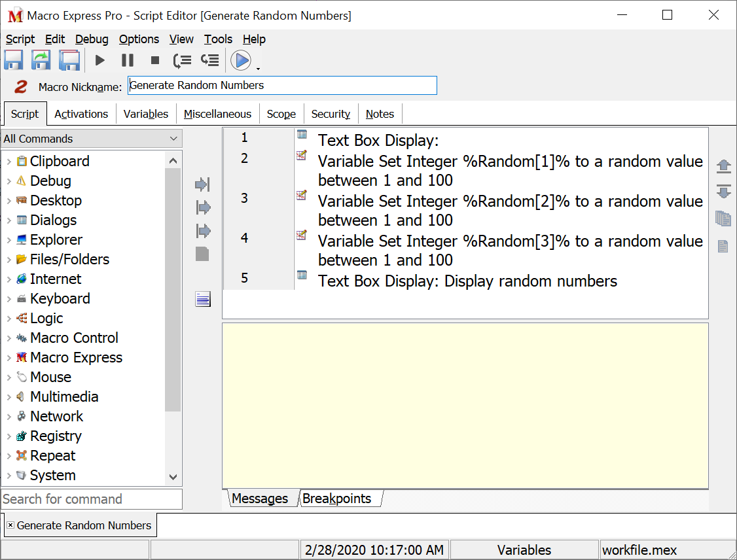Image resolution: width=737 pixels, height=560 pixels.
Task: Click the debug step icon beside the Stop button
Action: tap(182, 61)
